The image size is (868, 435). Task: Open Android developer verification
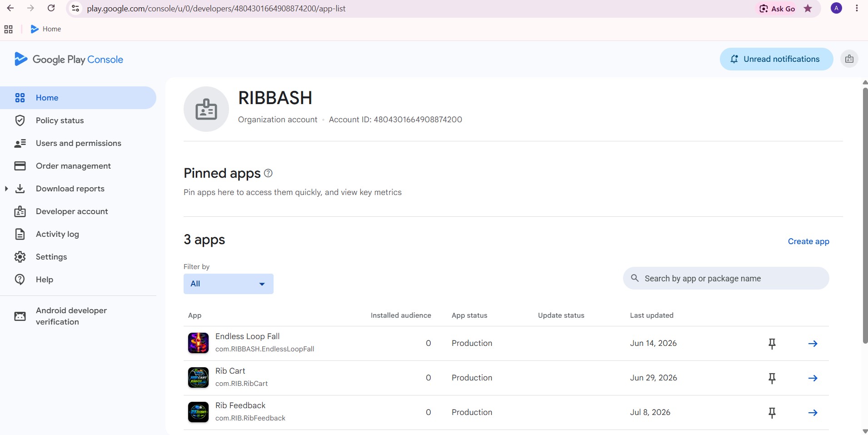click(78, 316)
